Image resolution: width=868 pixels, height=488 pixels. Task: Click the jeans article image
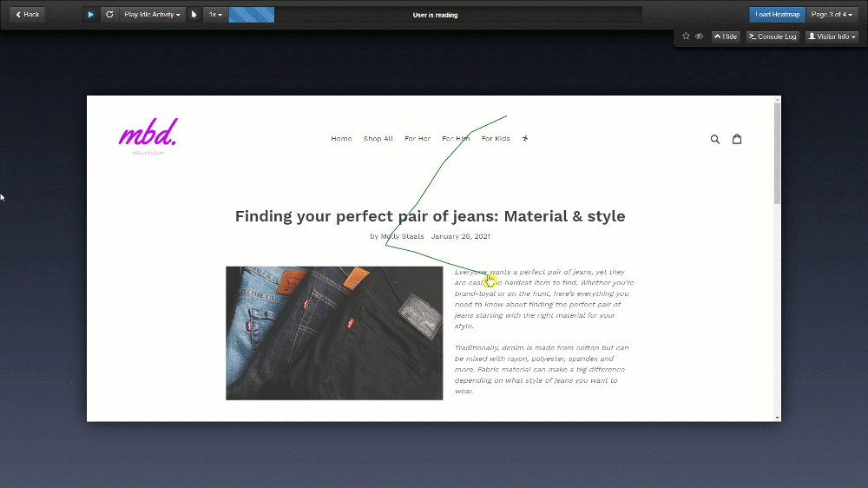tap(334, 333)
